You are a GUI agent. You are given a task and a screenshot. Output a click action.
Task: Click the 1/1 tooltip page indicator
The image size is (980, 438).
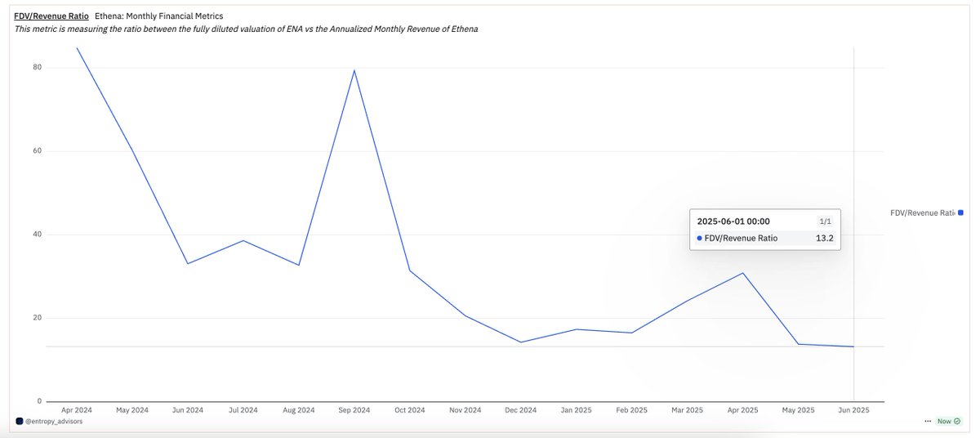[825, 221]
